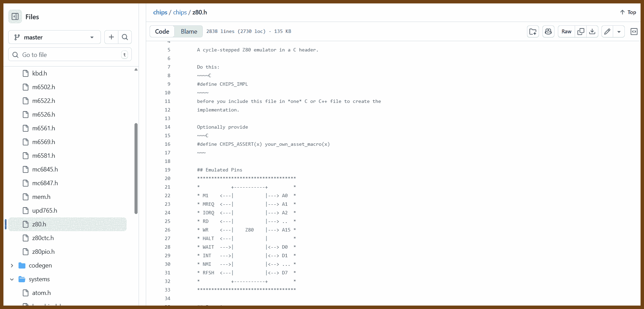Open m6502.h in the file tree
644x309 pixels.
44,87
